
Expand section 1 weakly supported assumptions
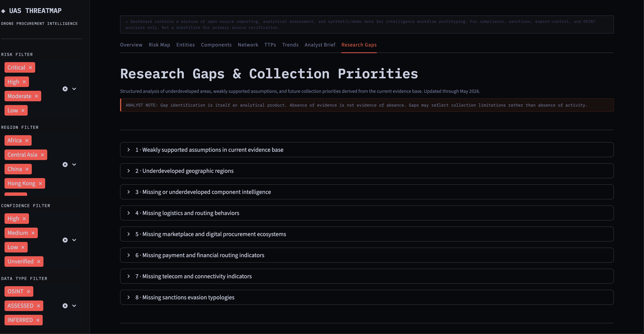[367, 150]
